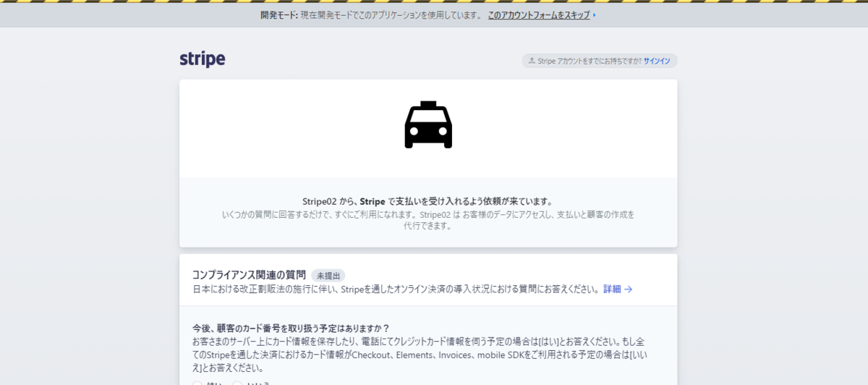Click the headline starting Stripe02 から、Stripe で支払い

(x=428, y=201)
